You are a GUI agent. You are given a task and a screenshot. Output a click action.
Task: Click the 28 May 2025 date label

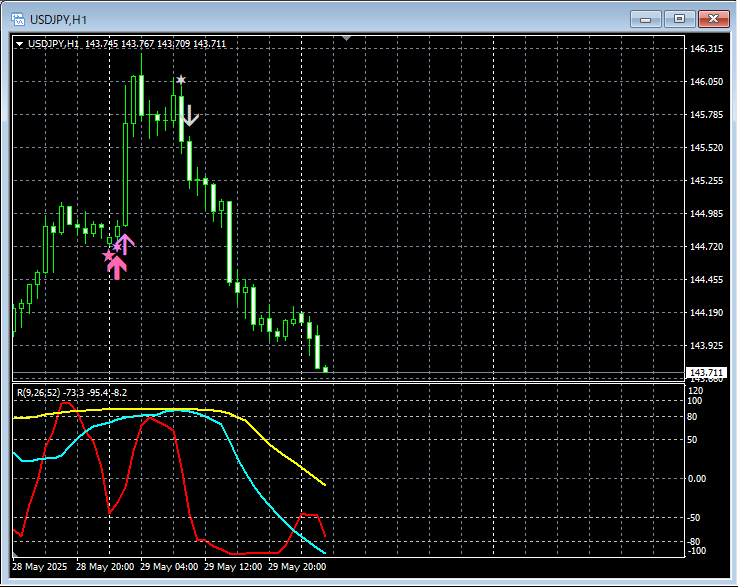pyautogui.click(x=40, y=567)
